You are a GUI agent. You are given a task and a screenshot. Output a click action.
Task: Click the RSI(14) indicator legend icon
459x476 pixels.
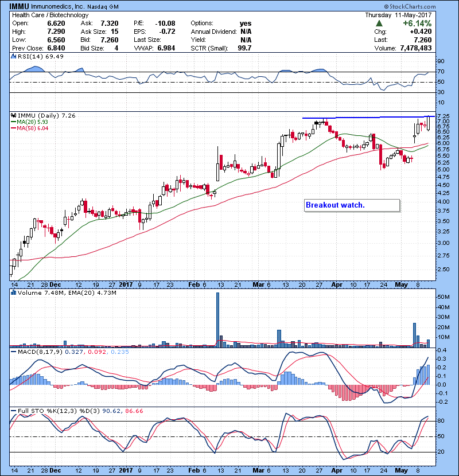click(14, 56)
